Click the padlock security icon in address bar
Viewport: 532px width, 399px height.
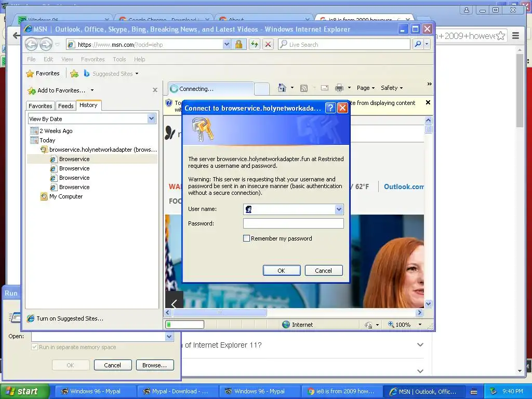tap(238, 45)
